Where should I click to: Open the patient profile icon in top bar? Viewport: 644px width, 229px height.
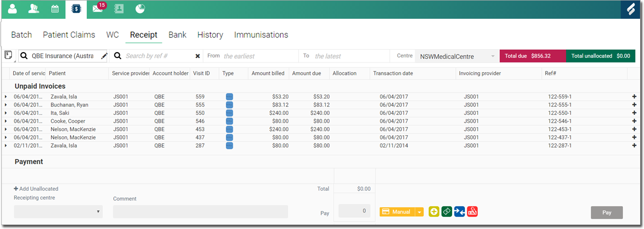click(12, 8)
